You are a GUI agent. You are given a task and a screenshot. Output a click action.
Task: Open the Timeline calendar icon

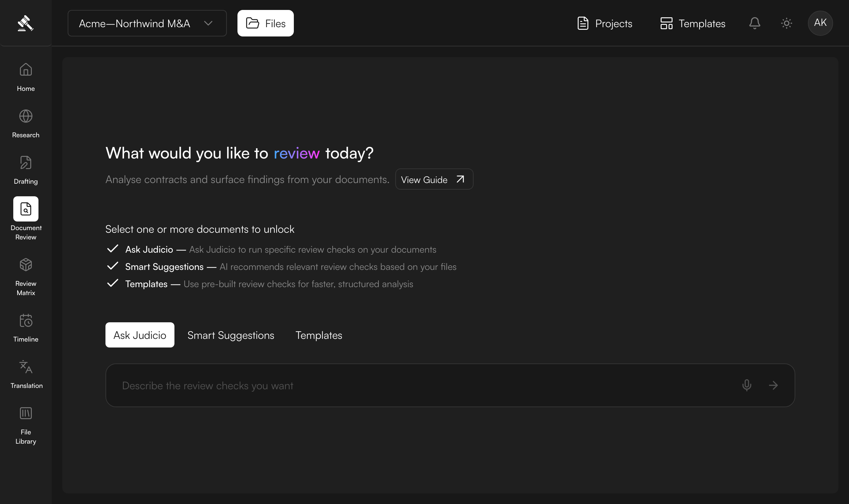26,320
